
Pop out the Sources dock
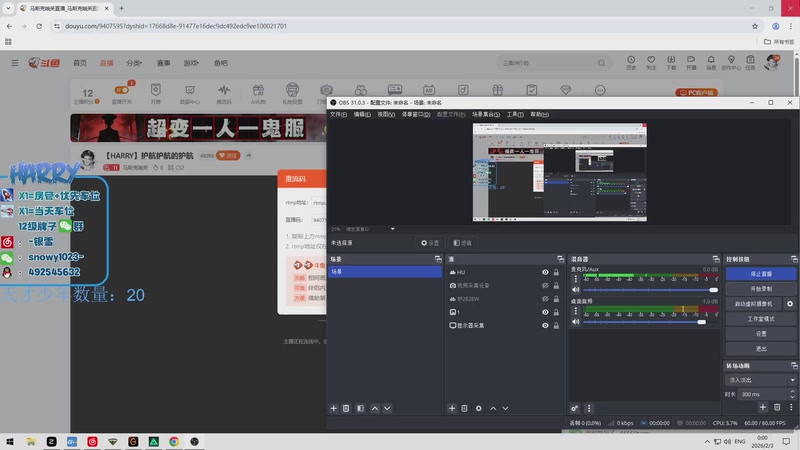pyautogui.click(x=560, y=259)
